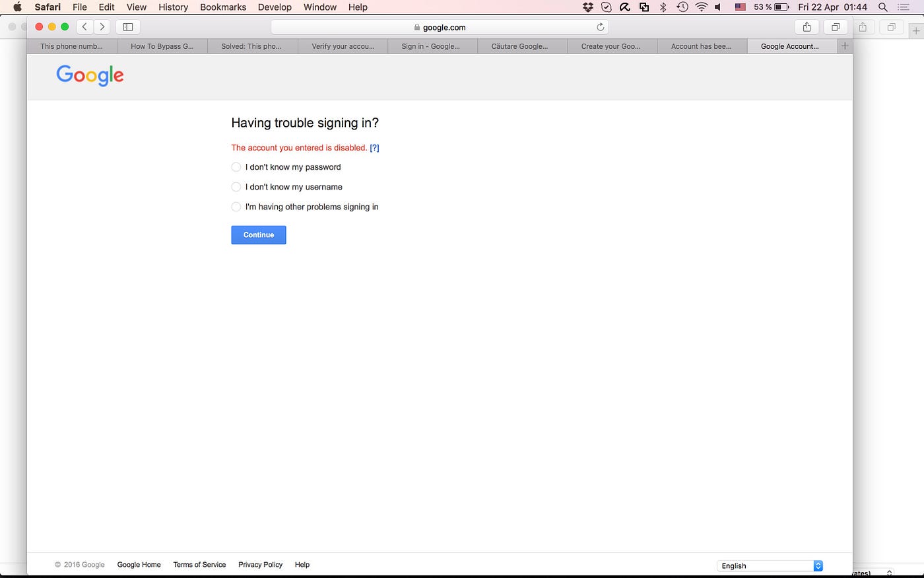This screenshot has height=578, width=924.
Task: Click the date and time in menu bar
Action: click(832, 7)
